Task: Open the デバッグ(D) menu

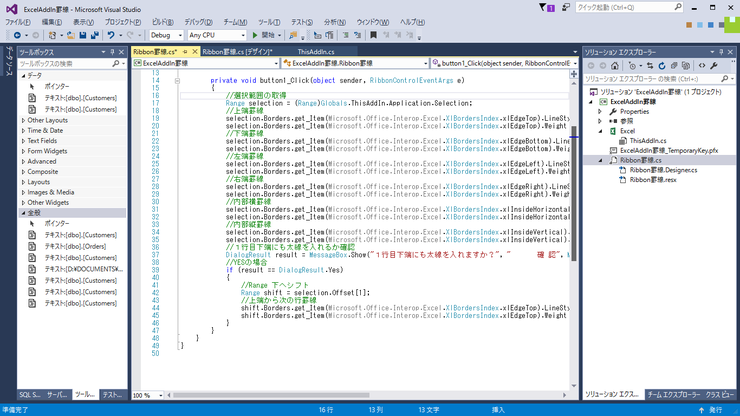Action: click(x=199, y=22)
